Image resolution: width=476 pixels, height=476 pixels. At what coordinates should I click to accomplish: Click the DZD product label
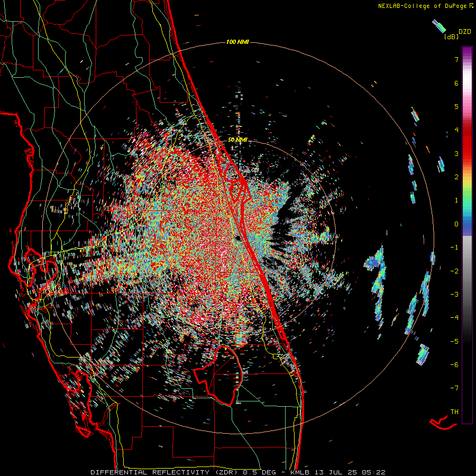(x=465, y=32)
